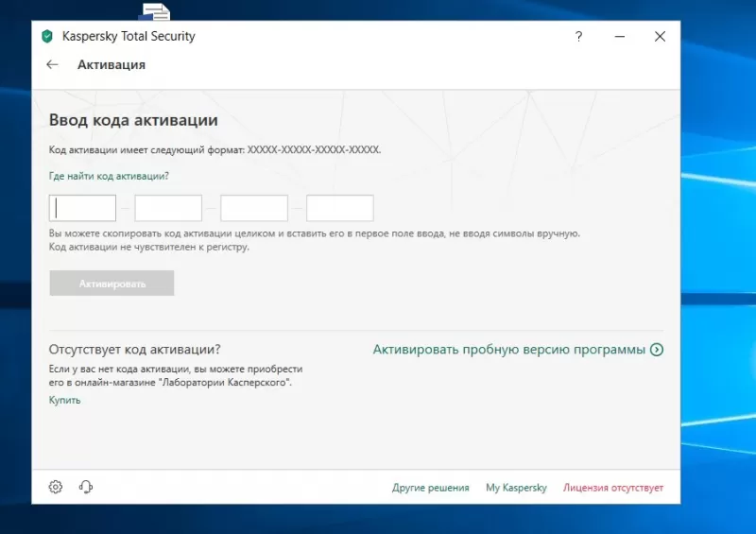Image resolution: width=756 pixels, height=534 pixels.
Task: Click the desktop document icon behind the window
Action: [x=155, y=11]
